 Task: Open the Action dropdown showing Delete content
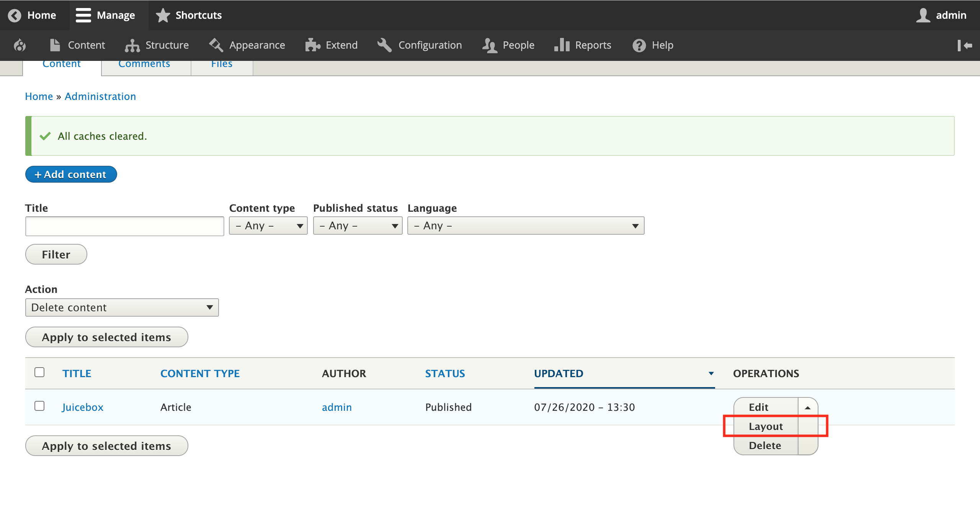pos(122,307)
